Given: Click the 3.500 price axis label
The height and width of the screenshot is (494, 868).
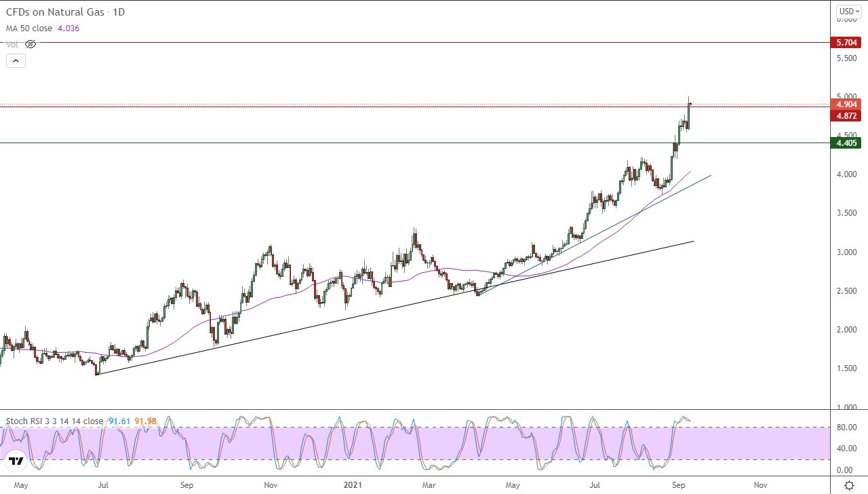Looking at the screenshot, I should [847, 213].
